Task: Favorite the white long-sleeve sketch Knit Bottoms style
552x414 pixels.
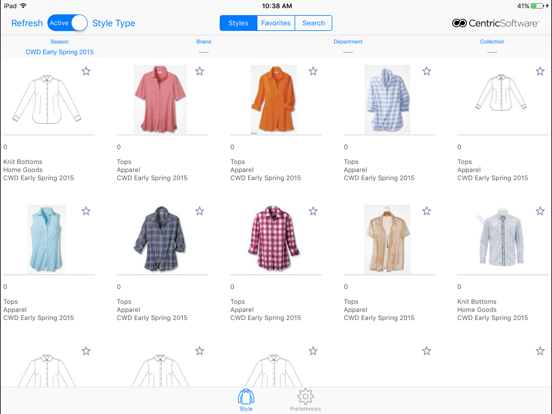Action: (86, 71)
